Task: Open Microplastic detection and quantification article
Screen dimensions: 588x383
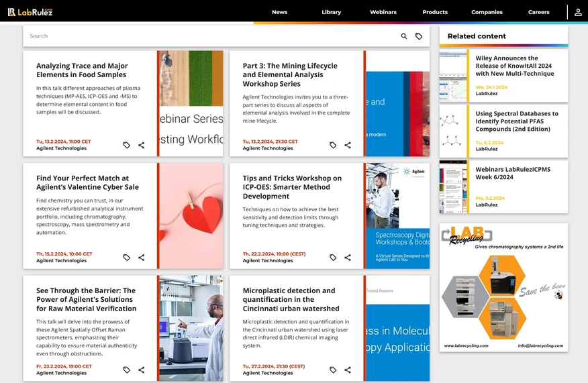Action: [x=291, y=299]
